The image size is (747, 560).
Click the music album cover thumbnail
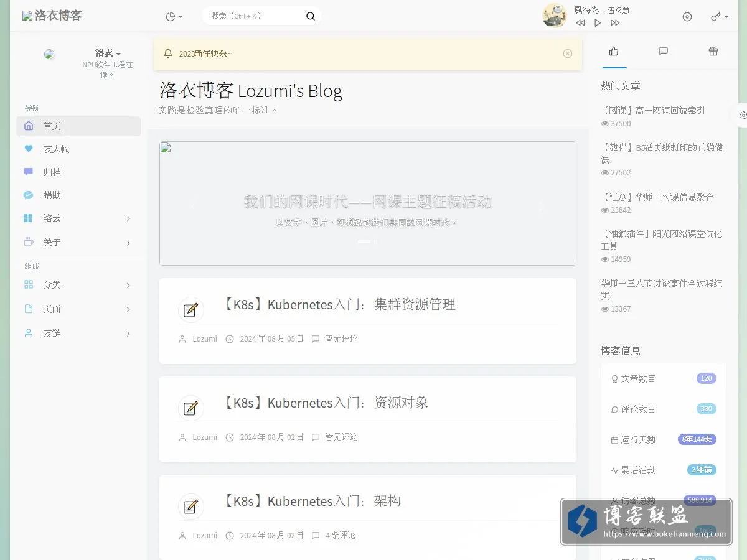(554, 16)
